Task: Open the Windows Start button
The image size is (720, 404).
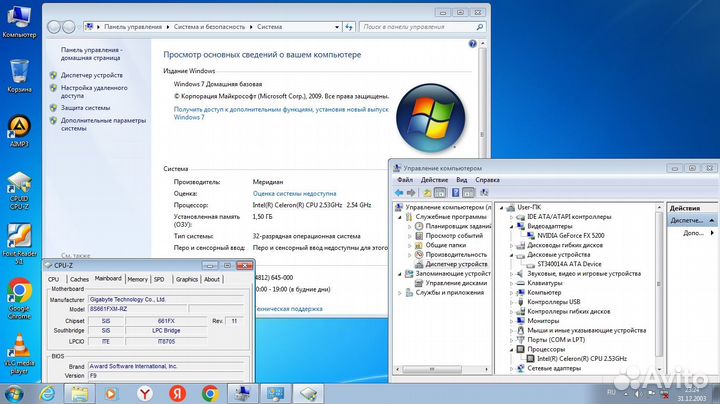Action: point(14,394)
